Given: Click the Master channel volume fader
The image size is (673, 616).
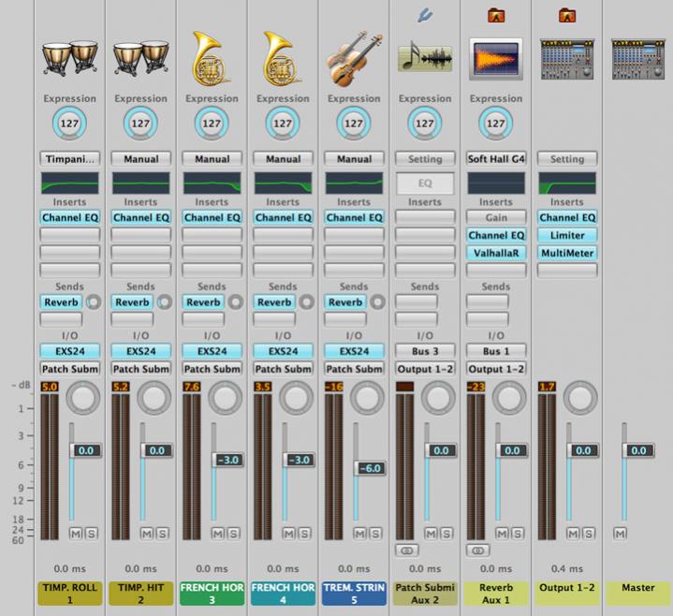Looking at the screenshot, I should 638,450.
